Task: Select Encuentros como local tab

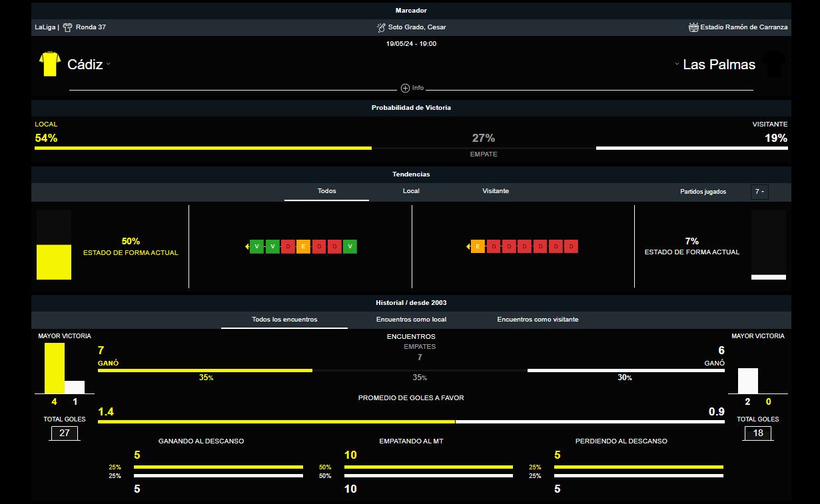Action: click(x=411, y=320)
